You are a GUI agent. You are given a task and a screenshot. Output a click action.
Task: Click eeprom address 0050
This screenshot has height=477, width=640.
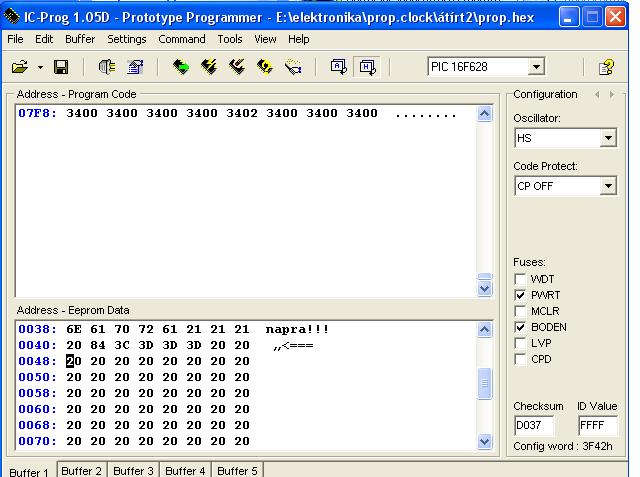click(x=37, y=377)
